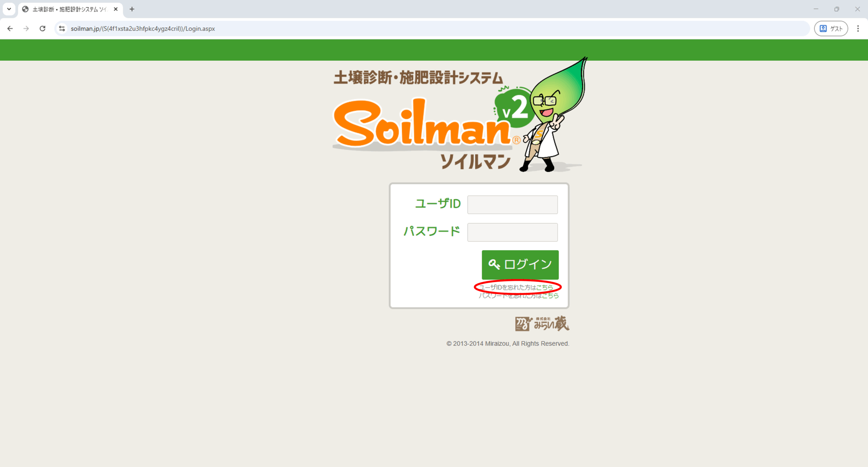Click the address bar URL
Image resolution: width=868 pixels, height=467 pixels.
143,29
